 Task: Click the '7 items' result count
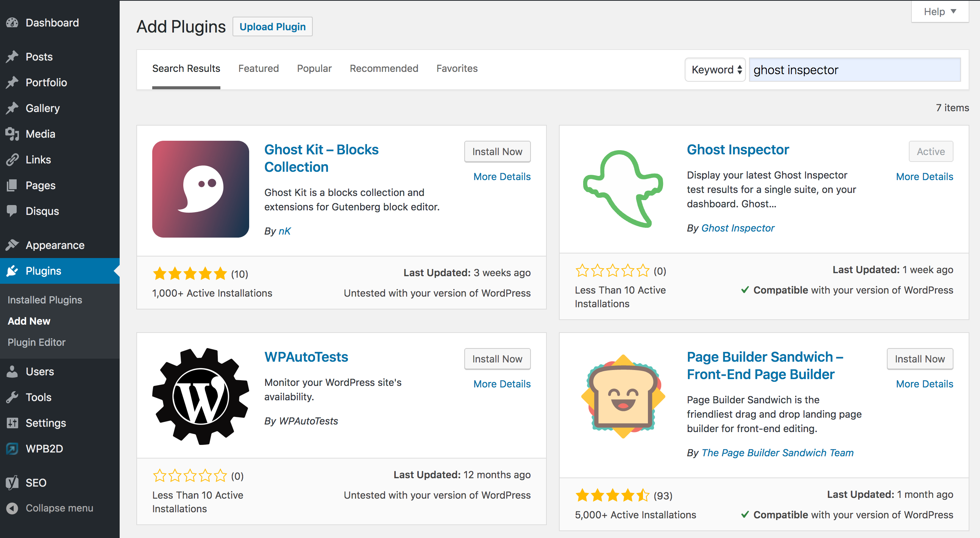(952, 108)
